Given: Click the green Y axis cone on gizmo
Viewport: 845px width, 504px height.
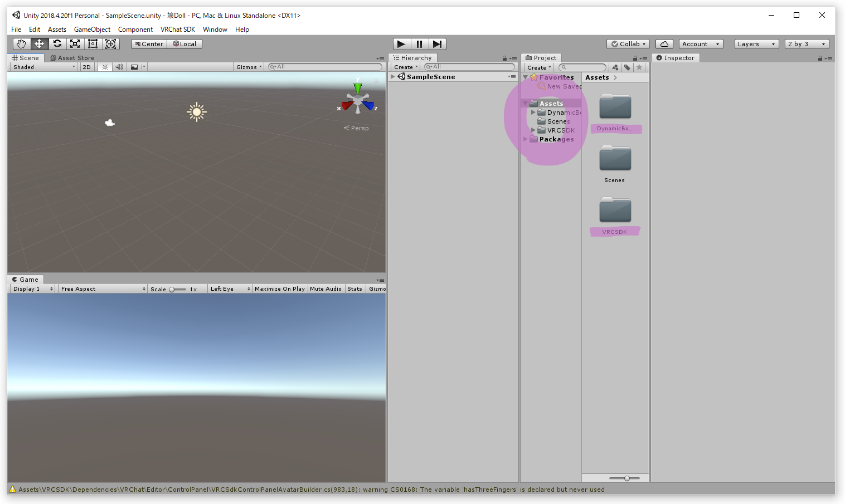Looking at the screenshot, I should tap(358, 88).
